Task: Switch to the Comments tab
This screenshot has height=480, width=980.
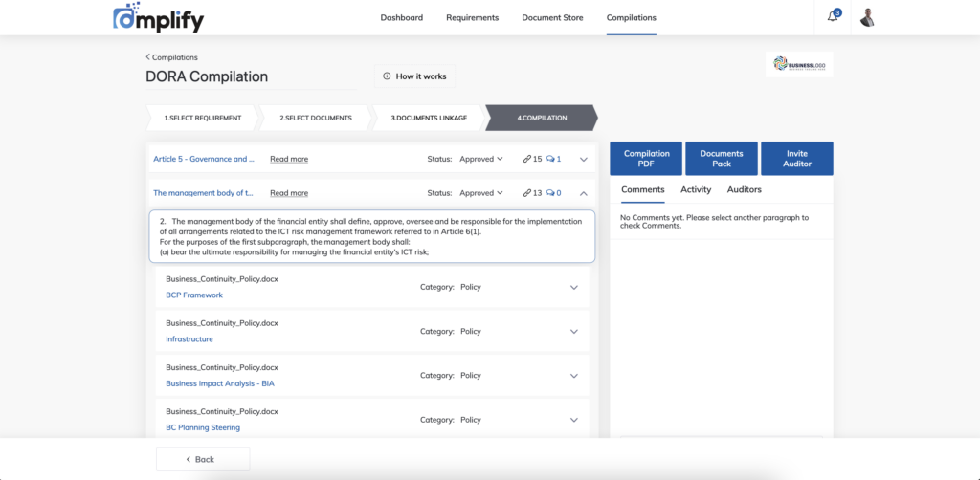Action: click(x=642, y=189)
